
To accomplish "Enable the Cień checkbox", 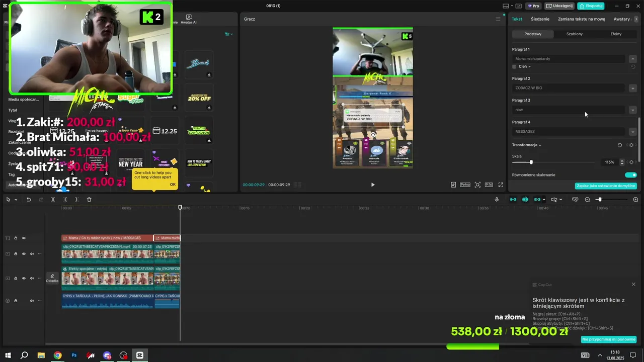I will pos(514,66).
